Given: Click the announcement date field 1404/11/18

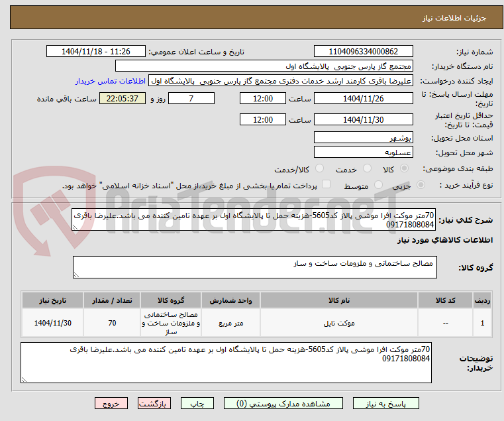Looking at the screenshot, I should pos(96,52).
